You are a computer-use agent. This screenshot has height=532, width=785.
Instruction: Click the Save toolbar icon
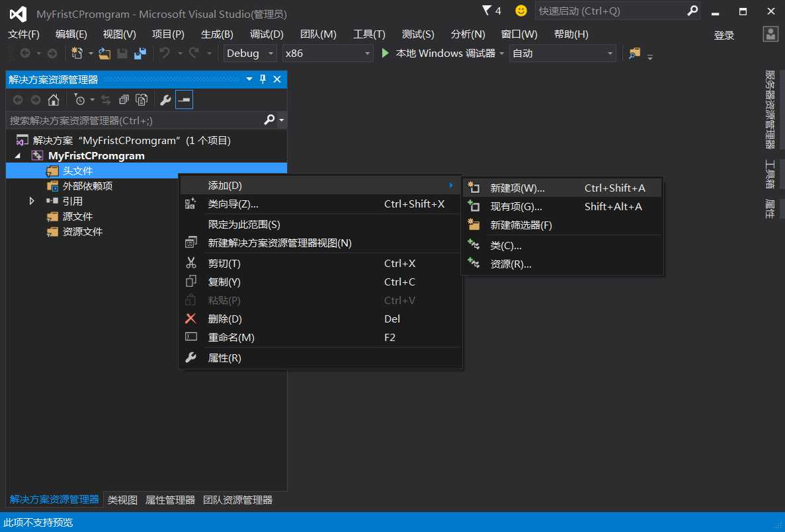[x=122, y=53]
